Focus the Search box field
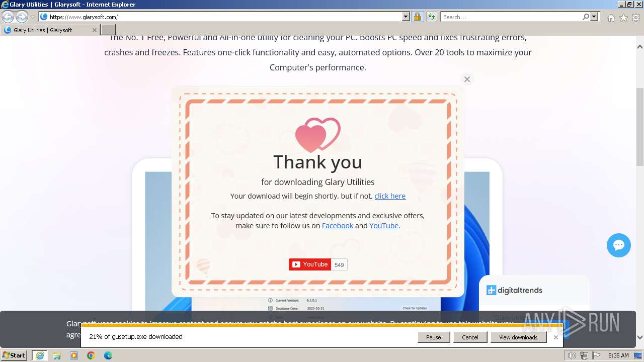Image resolution: width=644 pixels, height=362 pixels. click(511, 17)
